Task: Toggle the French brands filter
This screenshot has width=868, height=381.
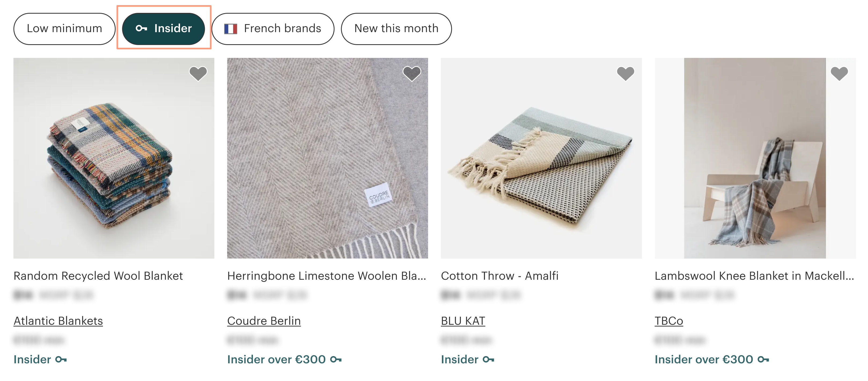Action: 273,29
